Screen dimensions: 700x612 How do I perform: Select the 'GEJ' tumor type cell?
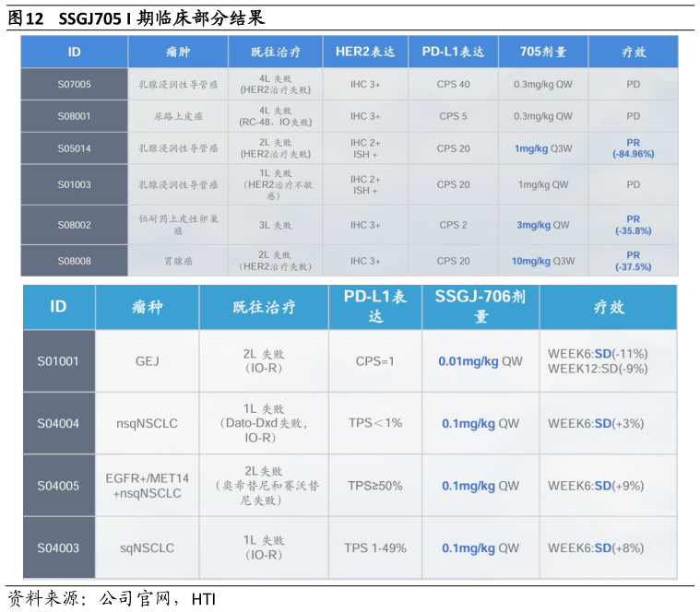tap(147, 361)
